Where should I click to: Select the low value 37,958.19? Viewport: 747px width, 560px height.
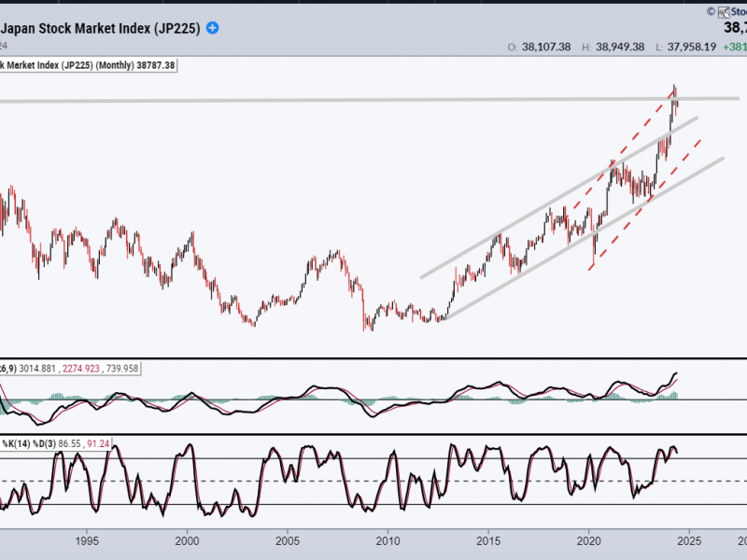[692, 47]
